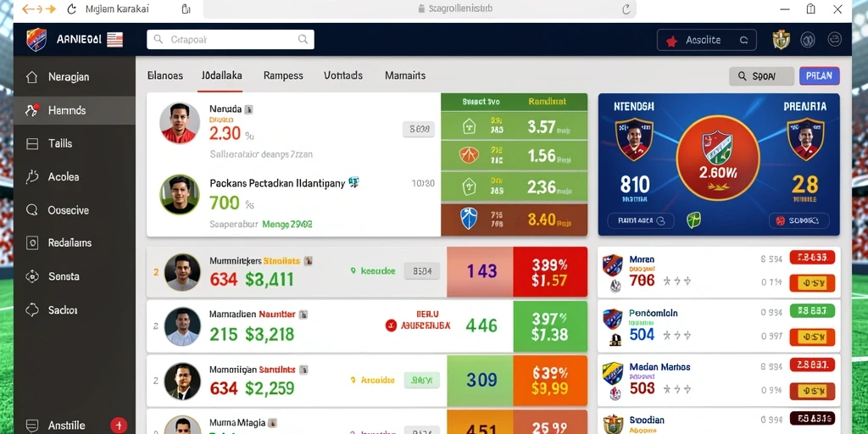Click the green odds badge in Pencomlain row

tap(812, 311)
